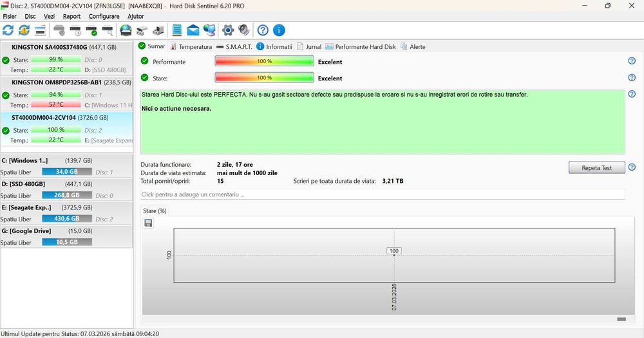The height and width of the screenshot is (338, 644).
Task: Click the refresh icon with yellow warning
Action: 24,30
